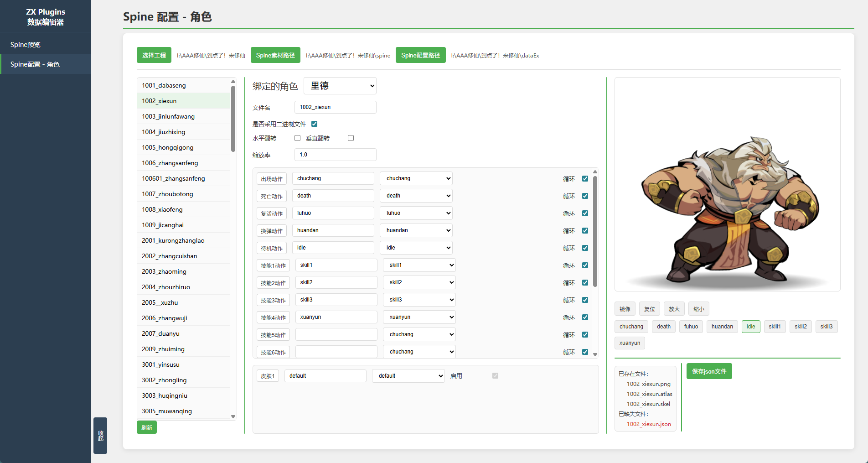
Task: Pick 1006_zhangsanfeng list entry
Action: pyautogui.click(x=183, y=163)
